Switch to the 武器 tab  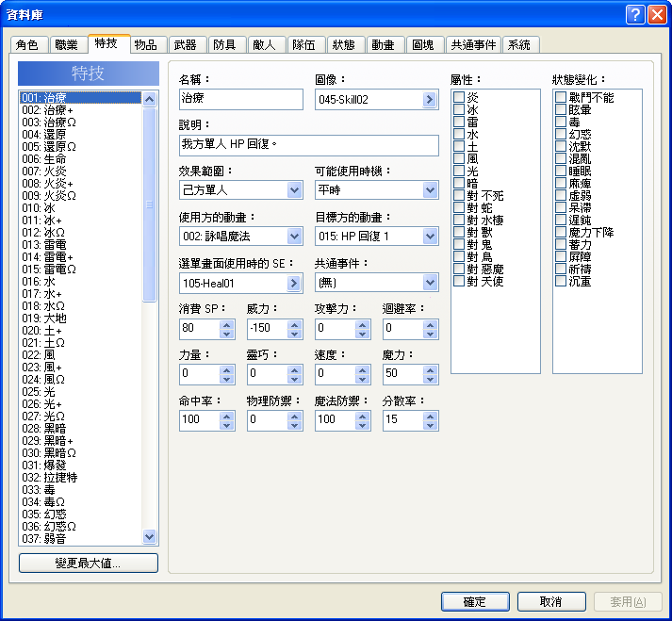(x=186, y=45)
